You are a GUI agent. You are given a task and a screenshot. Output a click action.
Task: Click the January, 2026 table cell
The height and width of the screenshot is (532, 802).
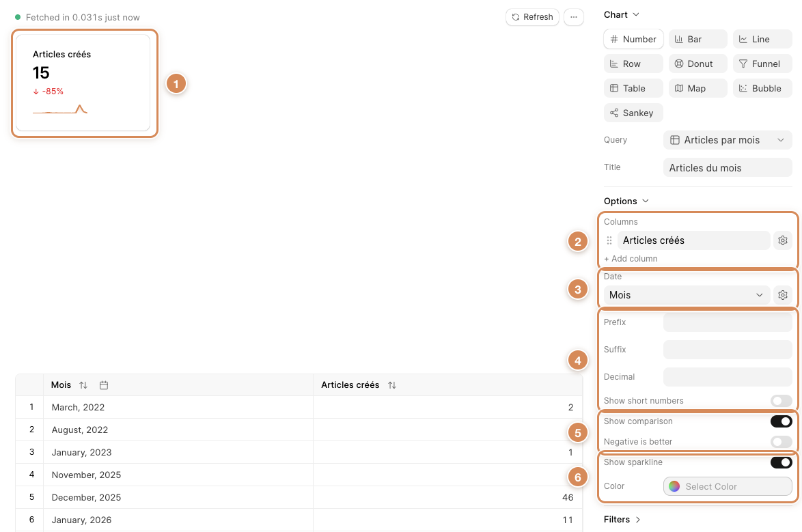[x=178, y=520]
